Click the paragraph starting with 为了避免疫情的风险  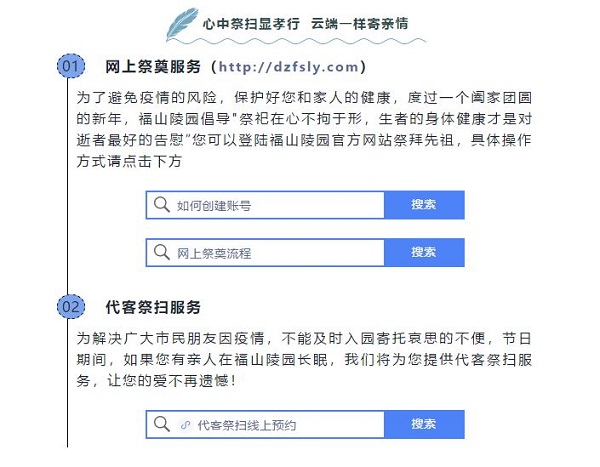click(x=304, y=129)
